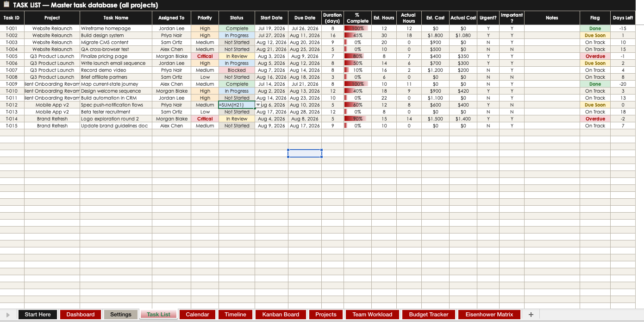Click the Priority column header
Viewport: 644px width, 322px height.
205,18
